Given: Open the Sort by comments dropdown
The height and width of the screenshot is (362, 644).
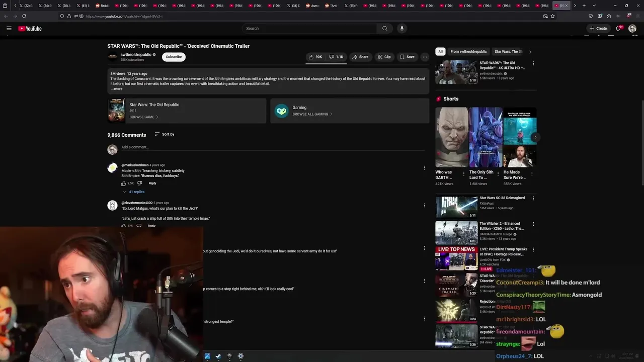Looking at the screenshot, I should pos(165,134).
